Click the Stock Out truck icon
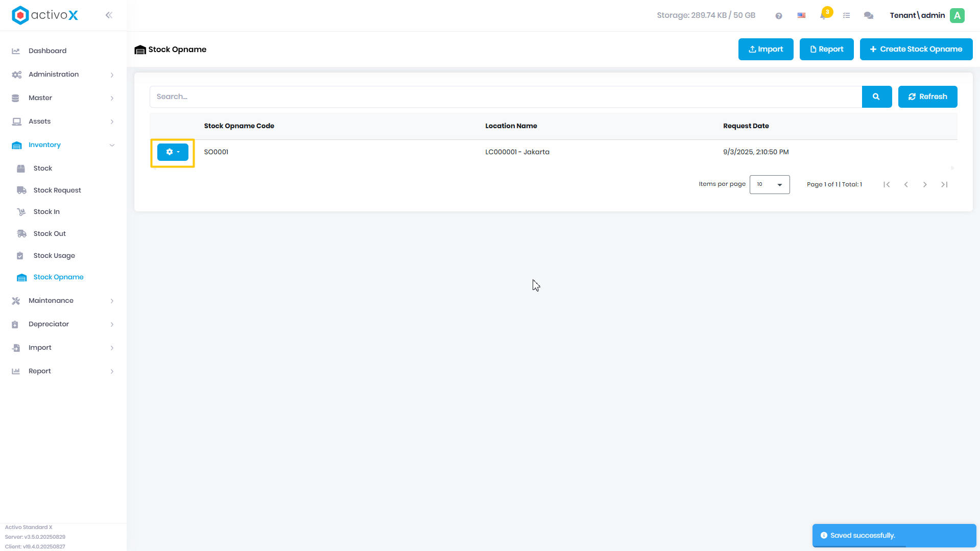This screenshot has width=980, height=551. pyautogui.click(x=21, y=234)
